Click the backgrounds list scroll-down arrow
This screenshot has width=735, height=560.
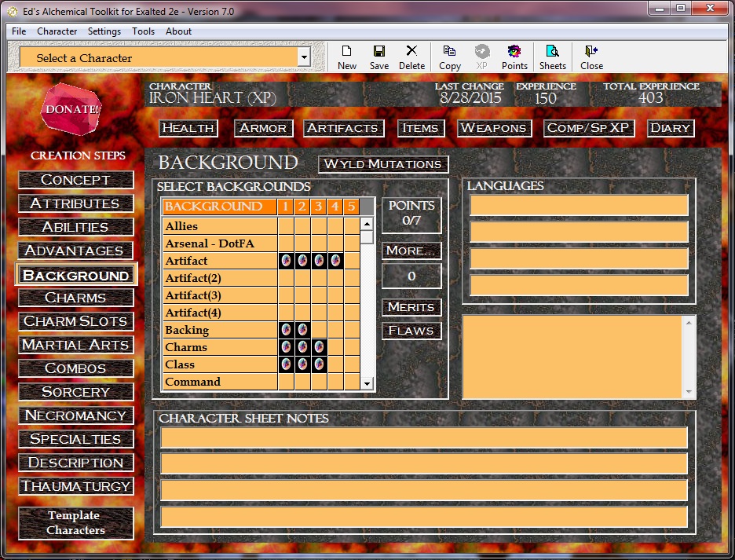(367, 383)
